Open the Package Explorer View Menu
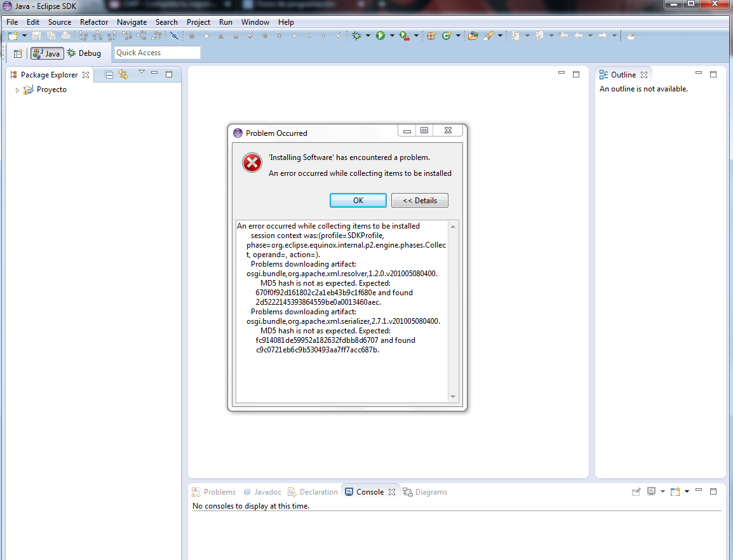The width and height of the screenshot is (733, 560). click(141, 72)
